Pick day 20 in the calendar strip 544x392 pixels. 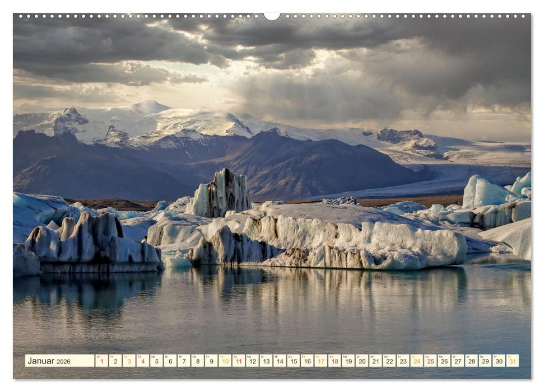(x=362, y=361)
